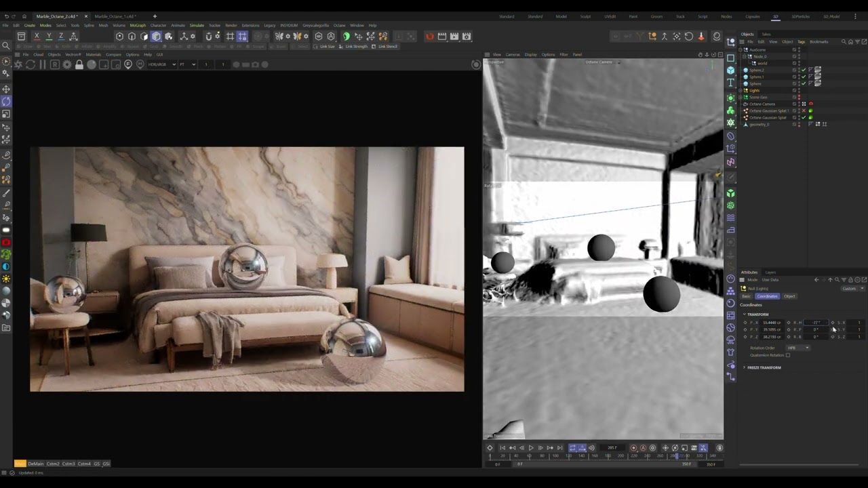
Task: Click the viewport snap grid icon
Action: pos(230,37)
